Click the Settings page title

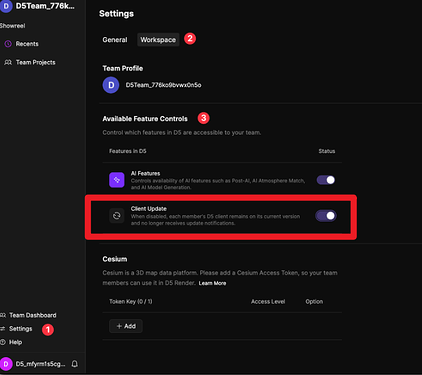(x=116, y=14)
